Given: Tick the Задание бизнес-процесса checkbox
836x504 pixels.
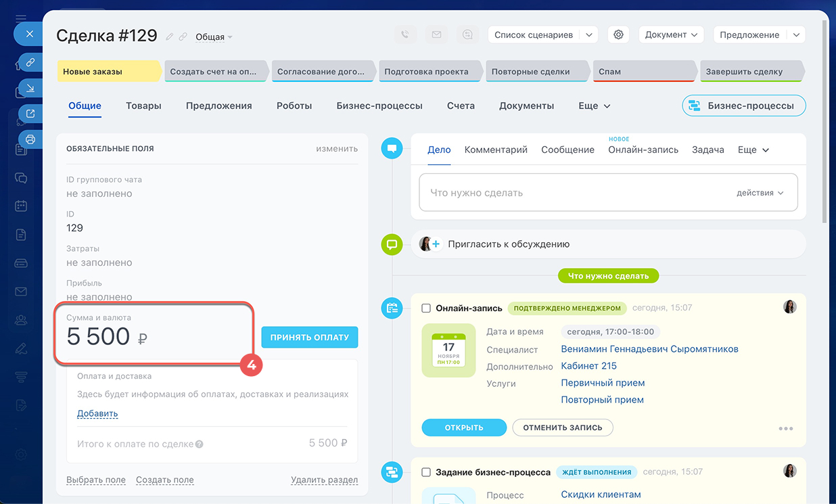Looking at the screenshot, I should pyautogui.click(x=426, y=472).
